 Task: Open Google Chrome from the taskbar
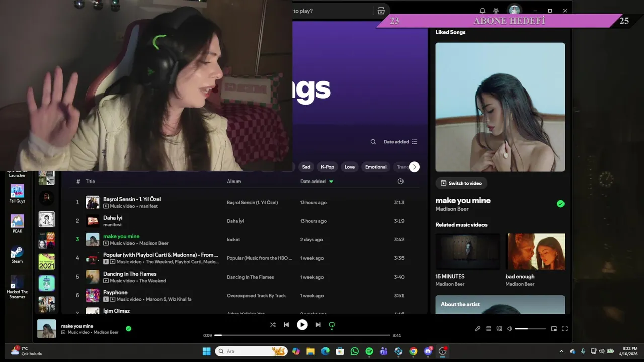(x=413, y=351)
